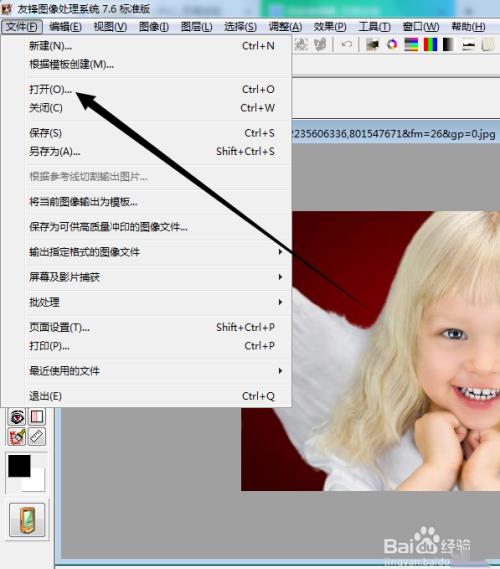Choose 打印(P)... menu entry
The height and width of the screenshot is (569, 500).
click(159, 346)
